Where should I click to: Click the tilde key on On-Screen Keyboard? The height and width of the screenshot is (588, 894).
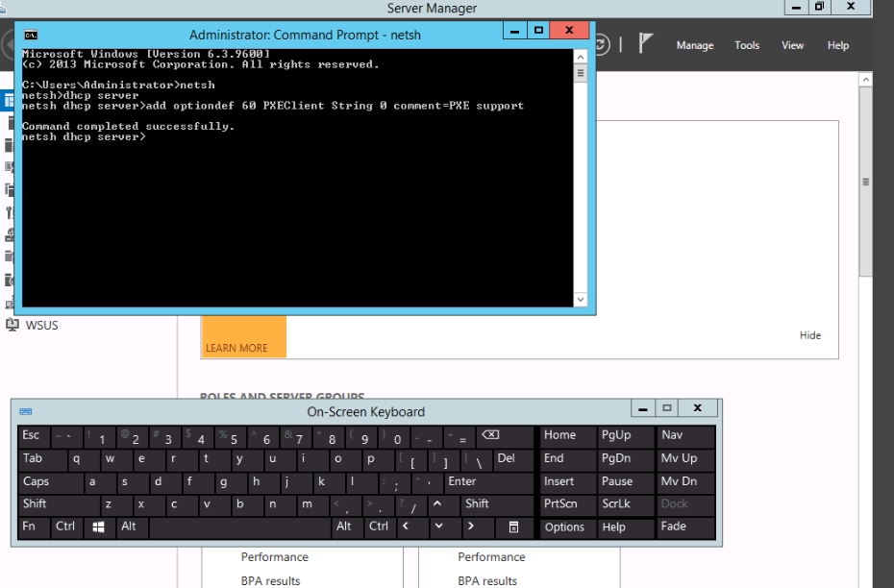(66, 436)
